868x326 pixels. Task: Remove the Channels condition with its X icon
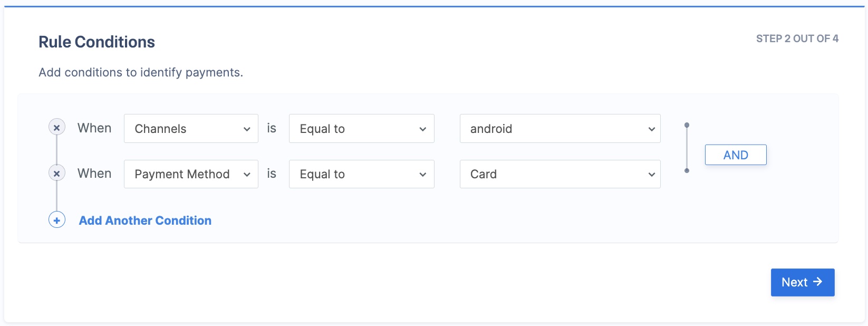click(57, 128)
